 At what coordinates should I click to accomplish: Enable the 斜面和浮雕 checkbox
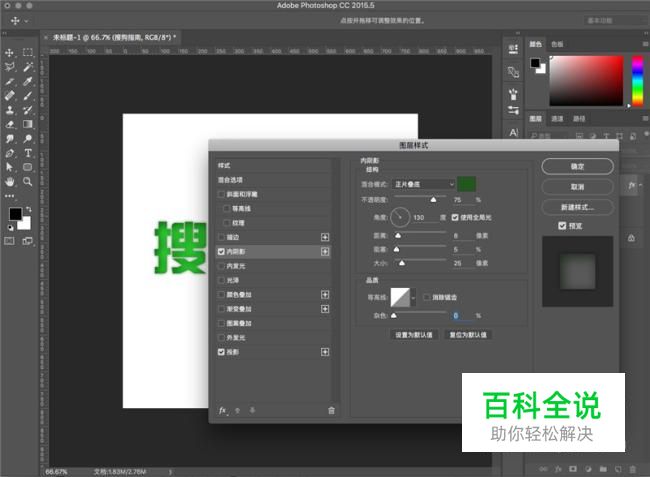pos(221,194)
